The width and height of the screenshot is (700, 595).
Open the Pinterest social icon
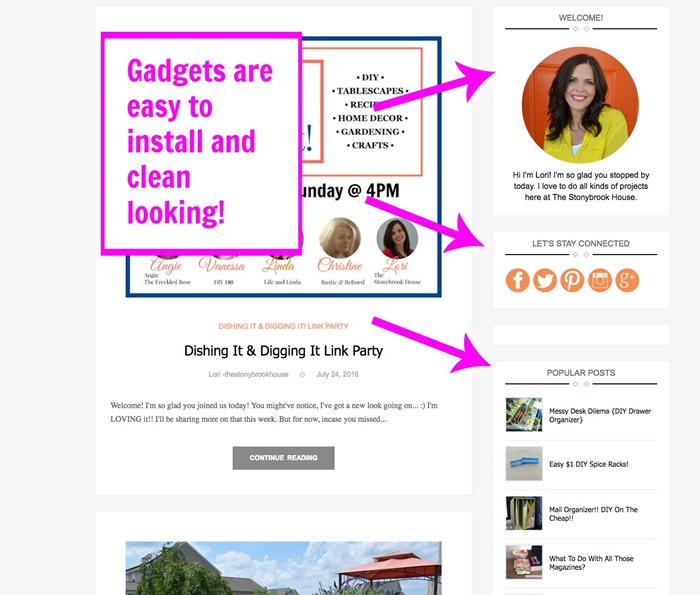[572, 280]
